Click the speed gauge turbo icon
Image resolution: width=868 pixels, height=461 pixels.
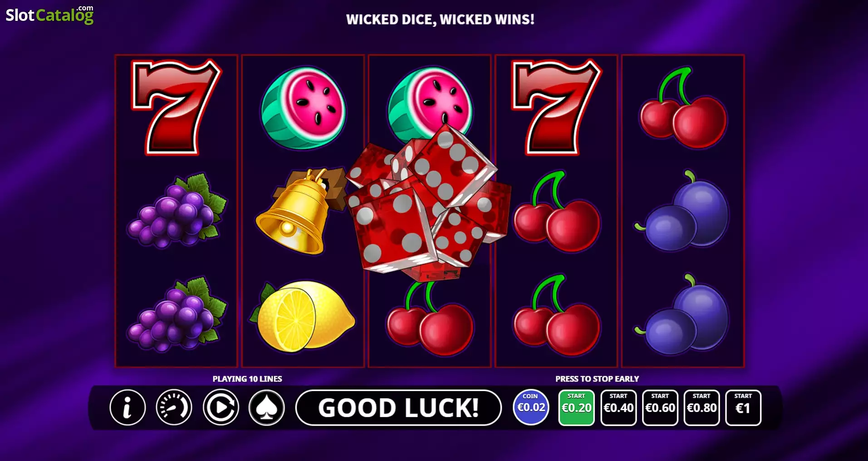[174, 407]
